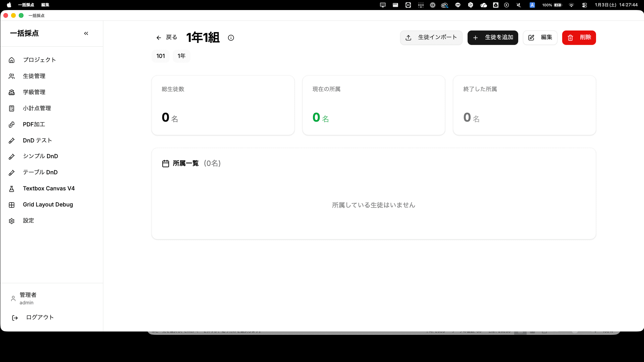Open 設定 with the gear icon
644x362 pixels.
[12, 221]
